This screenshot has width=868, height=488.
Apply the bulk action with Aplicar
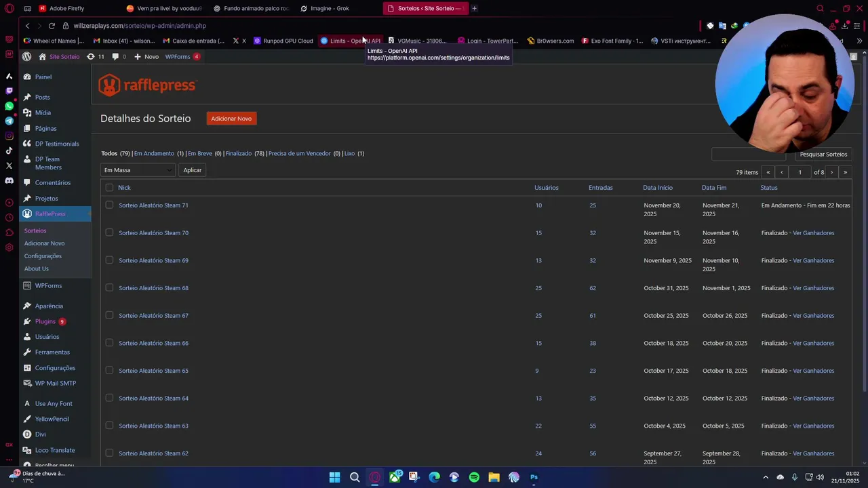click(x=193, y=170)
